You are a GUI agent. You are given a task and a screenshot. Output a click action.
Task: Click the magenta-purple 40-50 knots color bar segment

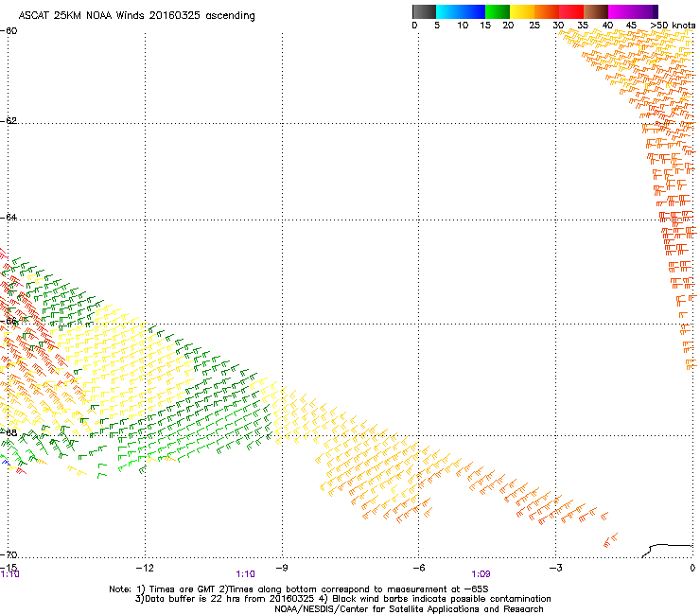(x=633, y=11)
